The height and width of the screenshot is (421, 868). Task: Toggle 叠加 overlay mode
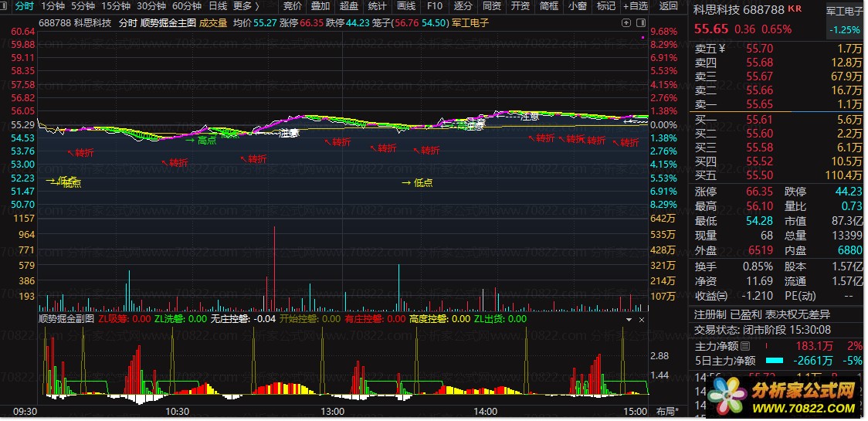pos(320,6)
